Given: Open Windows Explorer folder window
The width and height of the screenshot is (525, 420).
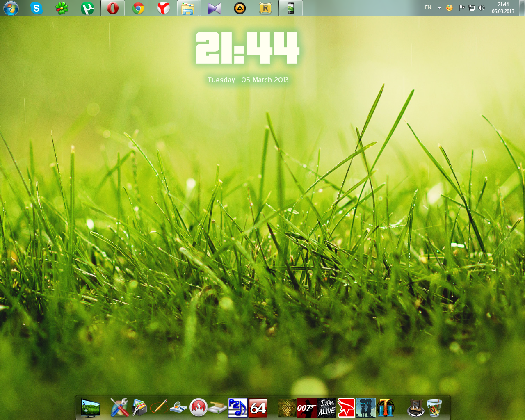Looking at the screenshot, I should pyautogui.click(x=188, y=8).
